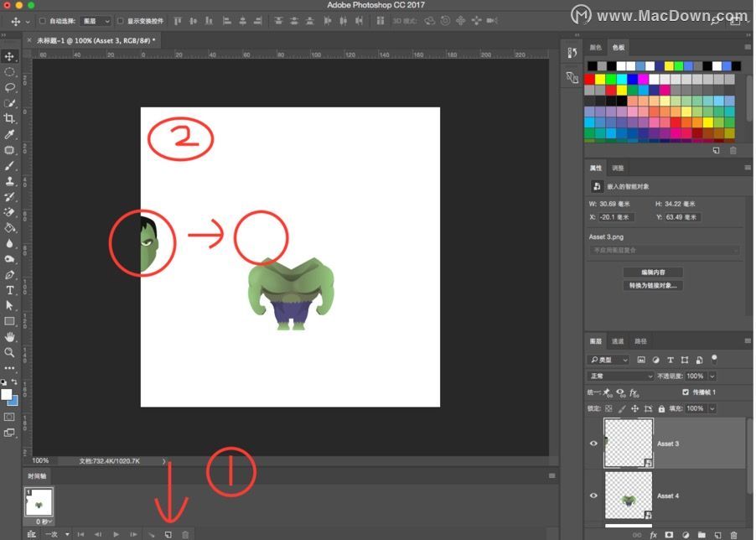Image resolution: width=756 pixels, height=540 pixels.
Task: Delete the selected layer with trash icon
Action: [733, 535]
